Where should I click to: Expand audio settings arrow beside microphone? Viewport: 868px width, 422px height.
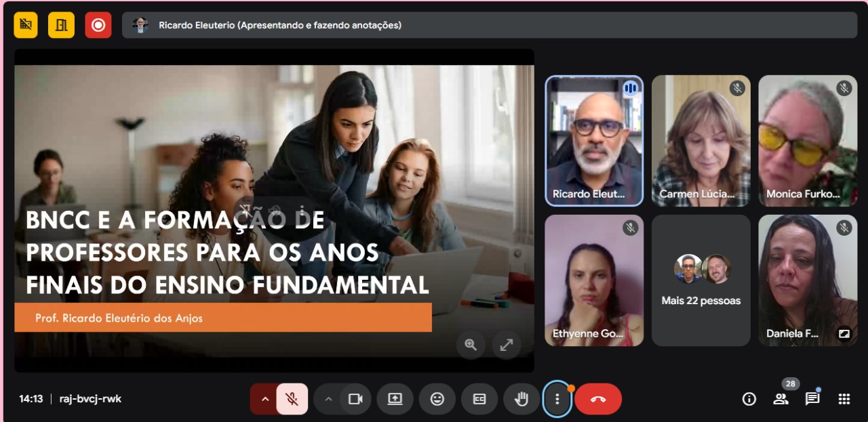coord(265,399)
